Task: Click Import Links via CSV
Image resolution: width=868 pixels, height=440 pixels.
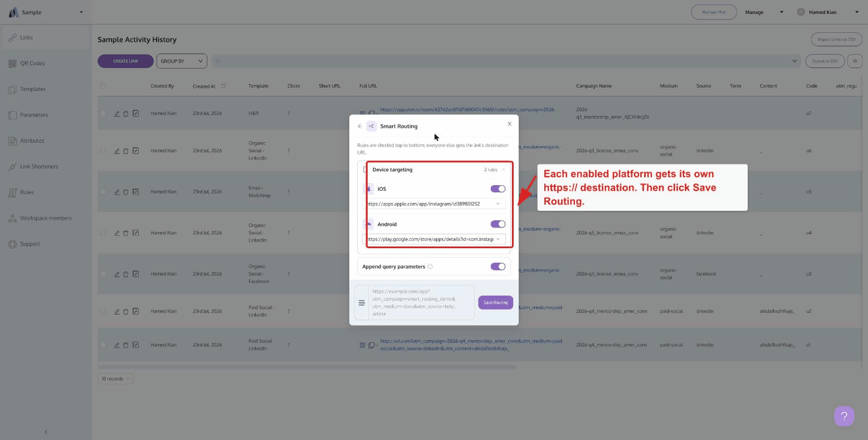Action: tap(836, 40)
